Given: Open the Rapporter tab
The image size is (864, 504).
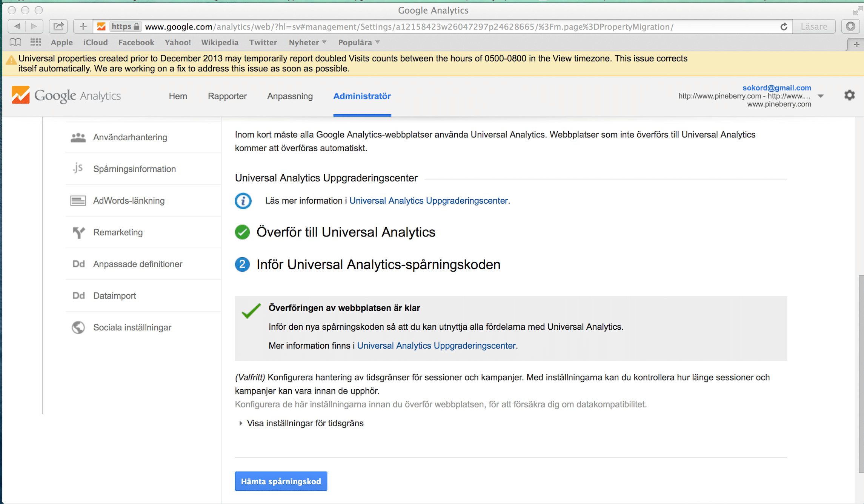Looking at the screenshot, I should click(x=227, y=96).
